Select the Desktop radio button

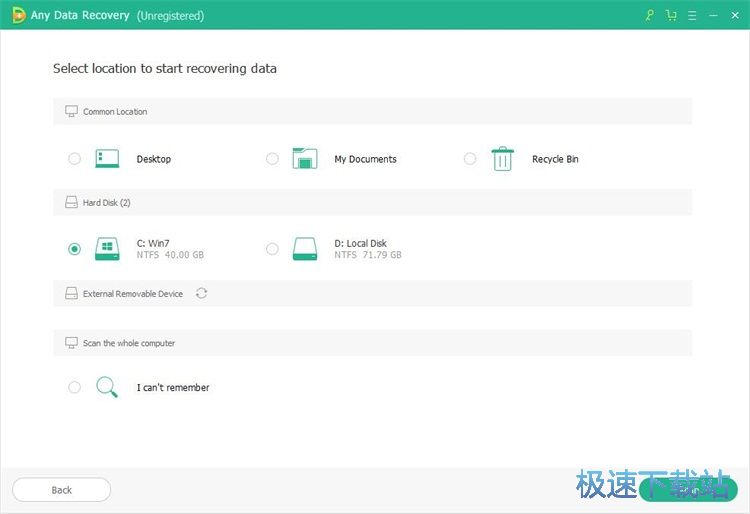[75, 159]
